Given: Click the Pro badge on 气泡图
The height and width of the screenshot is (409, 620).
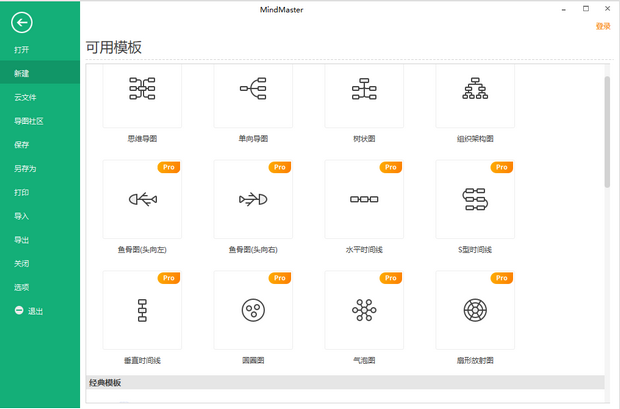Looking at the screenshot, I should coord(391,278).
